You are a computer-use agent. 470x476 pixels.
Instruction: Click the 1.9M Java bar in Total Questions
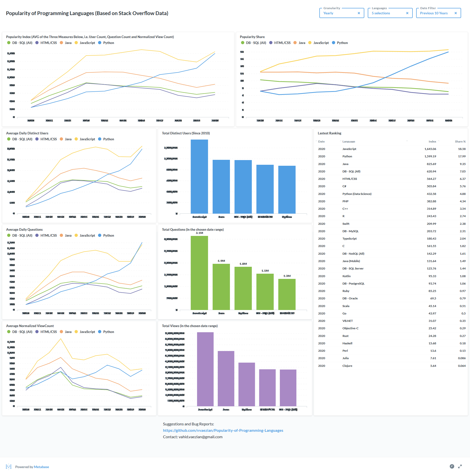coord(221,287)
